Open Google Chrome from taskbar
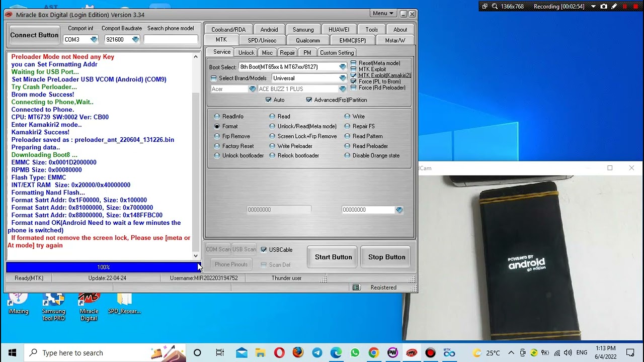This screenshot has width=644, height=362. (373, 352)
